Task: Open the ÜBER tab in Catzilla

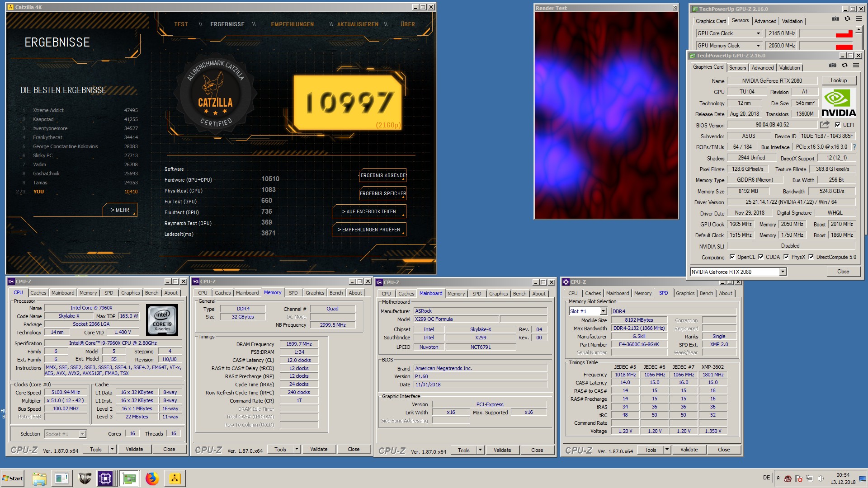Action: [407, 24]
